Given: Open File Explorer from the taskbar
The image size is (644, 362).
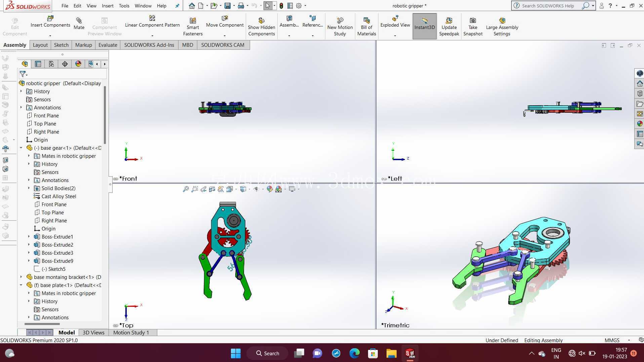Looking at the screenshot, I should [391, 353].
